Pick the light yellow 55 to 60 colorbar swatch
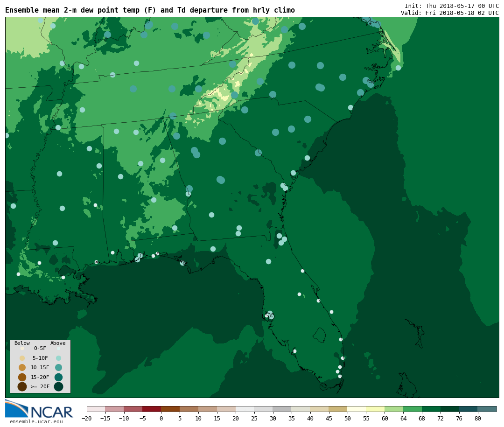The image size is (504, 427). click(x=376, y=409)
